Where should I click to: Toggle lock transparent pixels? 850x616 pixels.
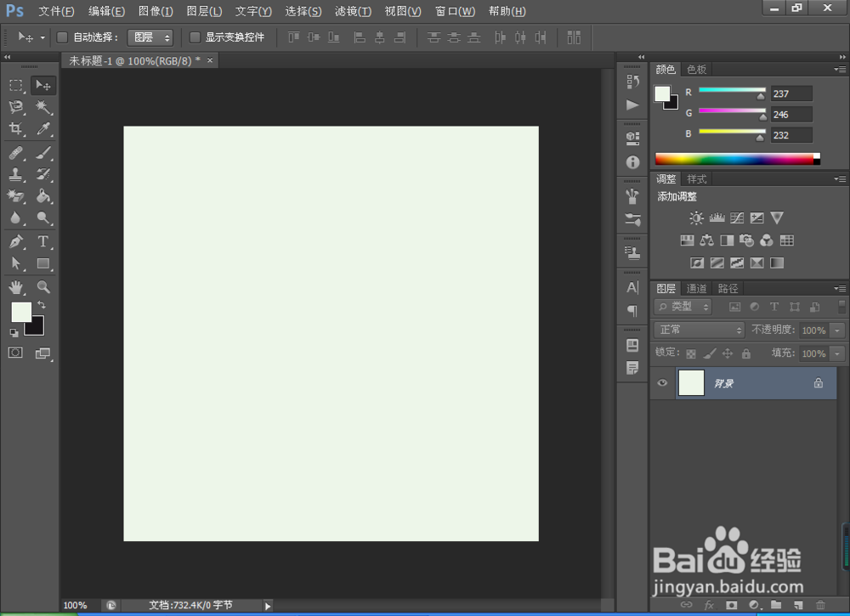point(690,353)
